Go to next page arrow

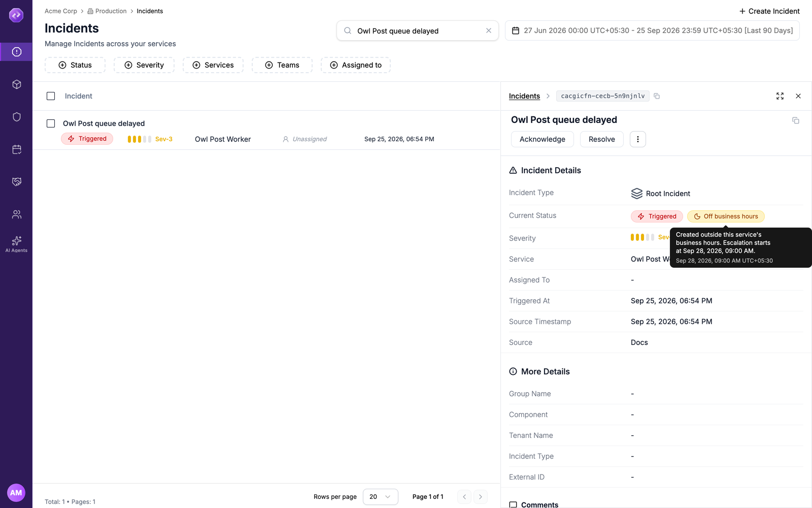point(481,497)
